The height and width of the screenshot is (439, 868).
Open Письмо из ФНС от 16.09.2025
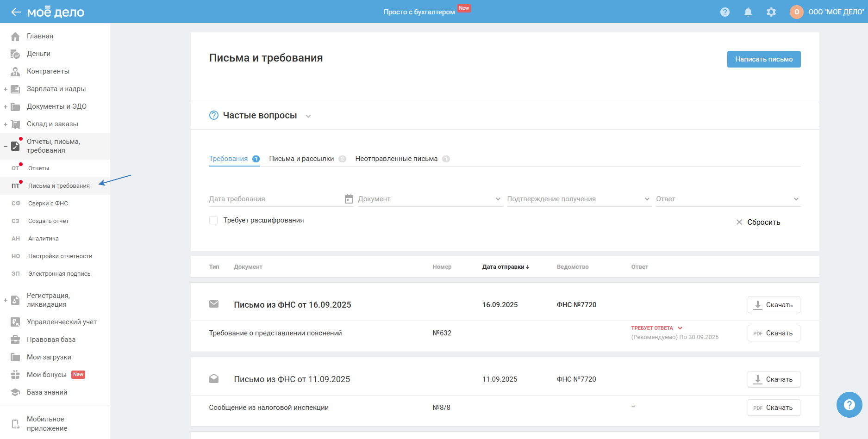293,305
